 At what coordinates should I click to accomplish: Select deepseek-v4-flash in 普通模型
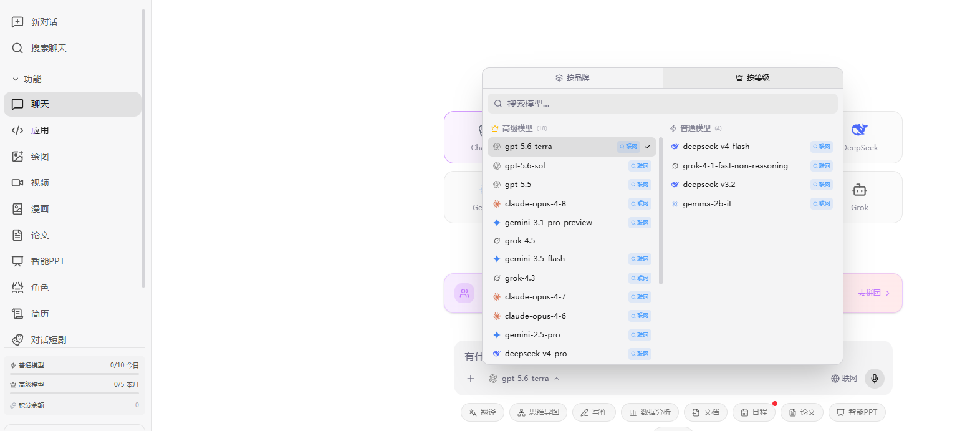pos(751,147)
